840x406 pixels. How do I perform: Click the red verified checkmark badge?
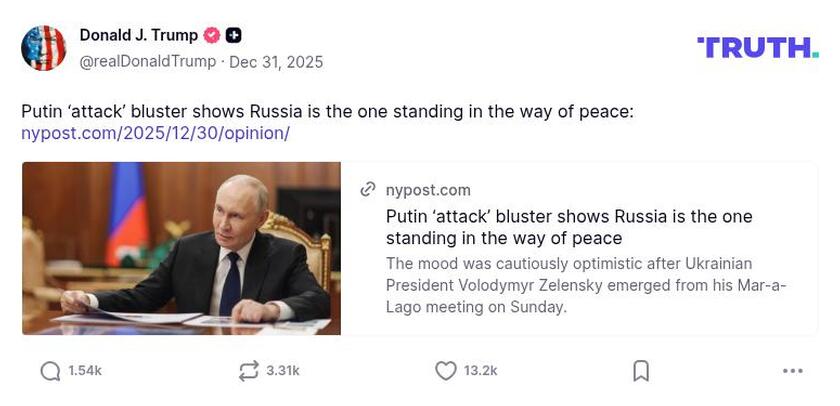point(212,36)
